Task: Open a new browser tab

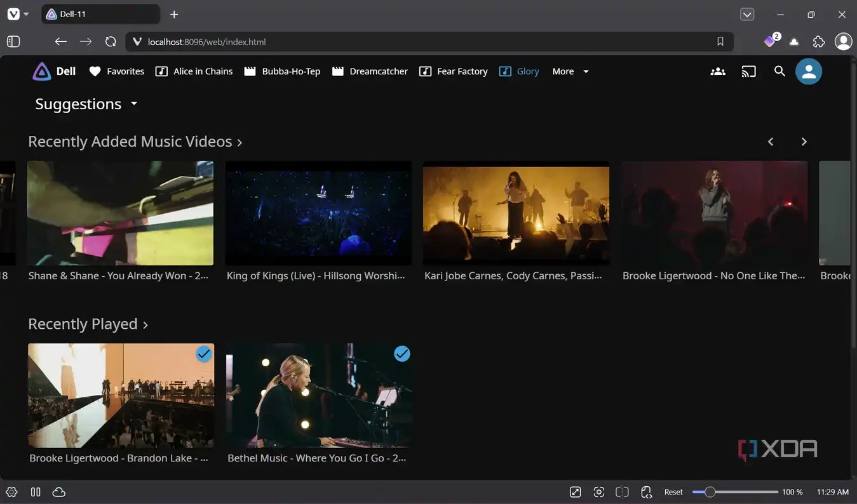Action: [x=174, y=15]
